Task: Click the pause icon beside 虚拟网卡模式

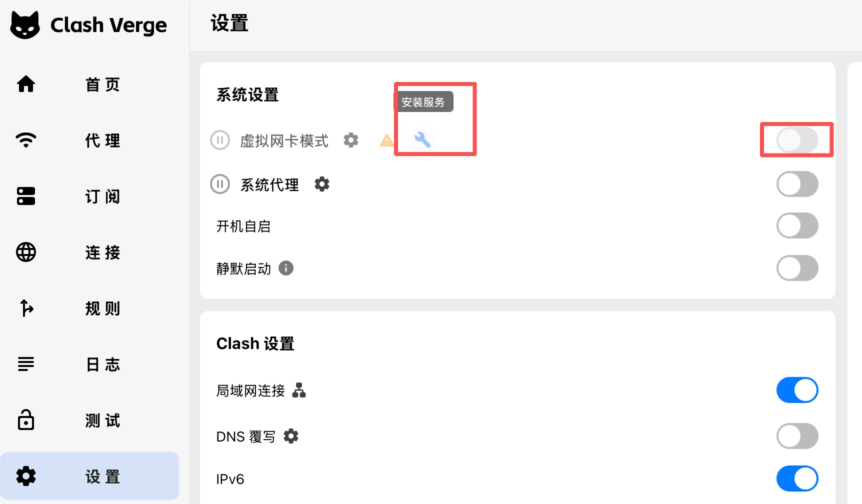Action: point(220,140)
